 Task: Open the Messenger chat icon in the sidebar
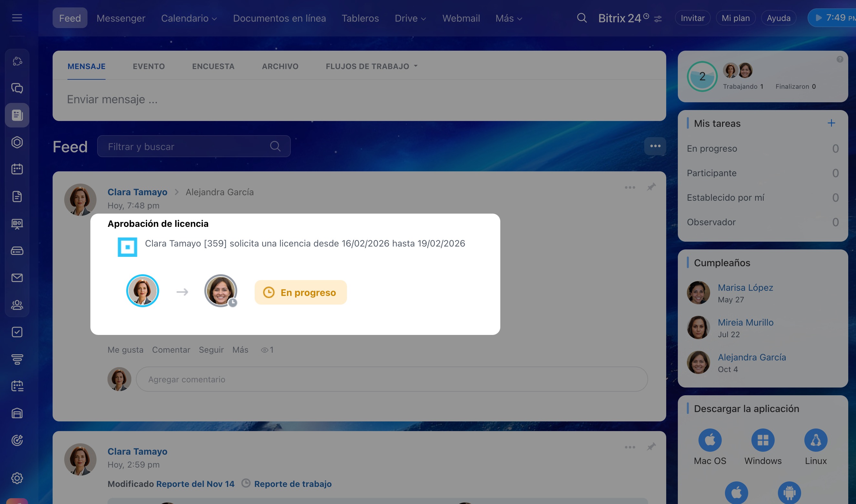tap(17, 88)
